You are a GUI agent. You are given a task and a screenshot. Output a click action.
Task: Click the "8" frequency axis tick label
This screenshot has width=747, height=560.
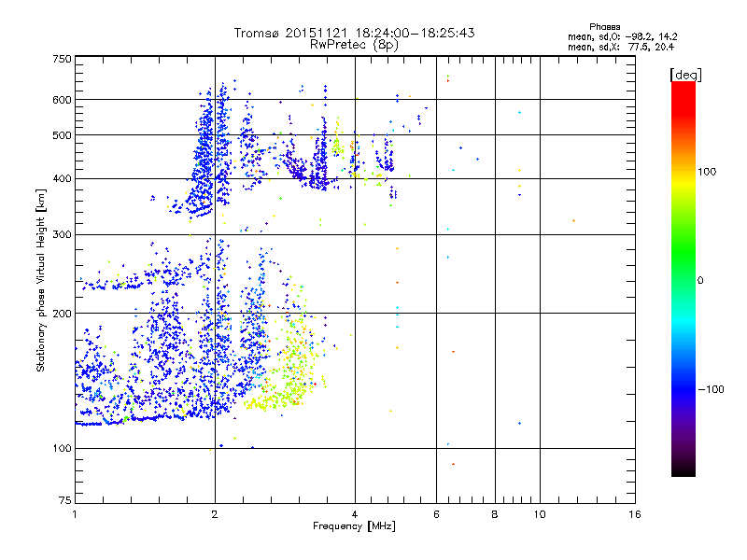495,514
